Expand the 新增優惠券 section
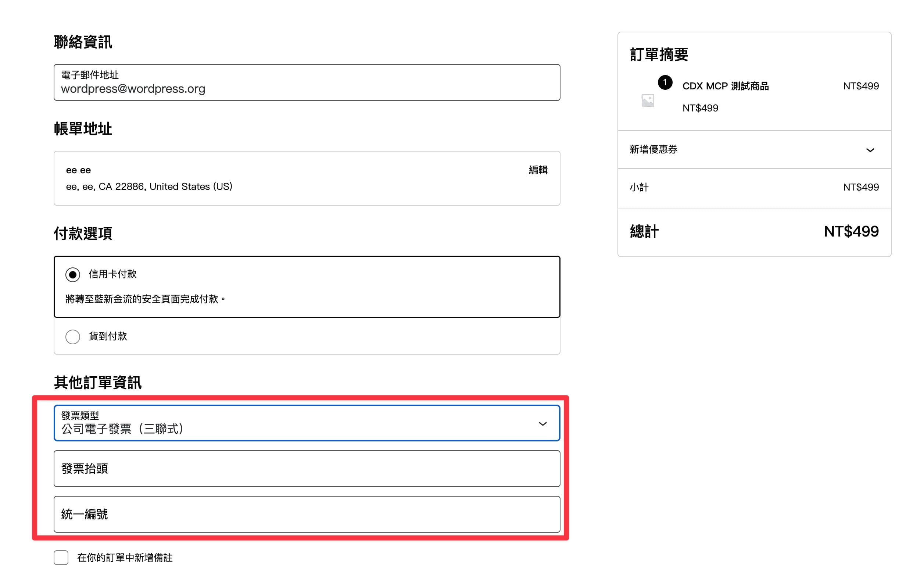This screenshot has height=579, width=924. pyautogui.click(x=754, y=150)
